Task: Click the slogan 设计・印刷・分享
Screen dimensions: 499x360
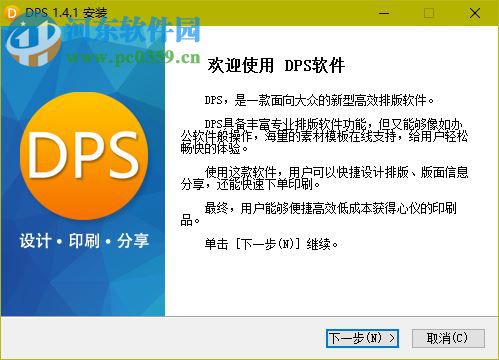Action: point(84,241)
